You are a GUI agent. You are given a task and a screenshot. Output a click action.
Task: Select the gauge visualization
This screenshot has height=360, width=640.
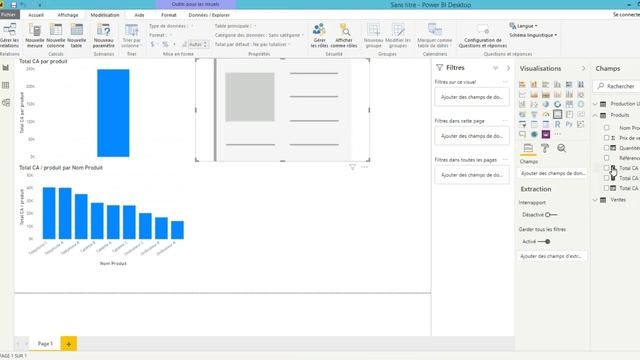[546, 114]
